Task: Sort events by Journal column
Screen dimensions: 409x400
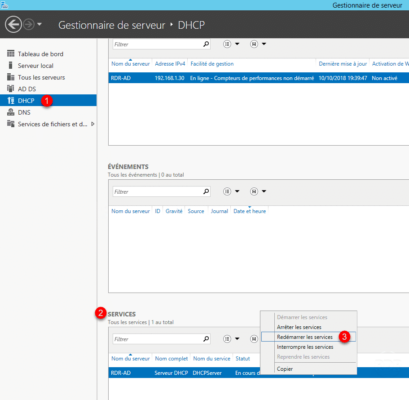Action: (219, 211)
